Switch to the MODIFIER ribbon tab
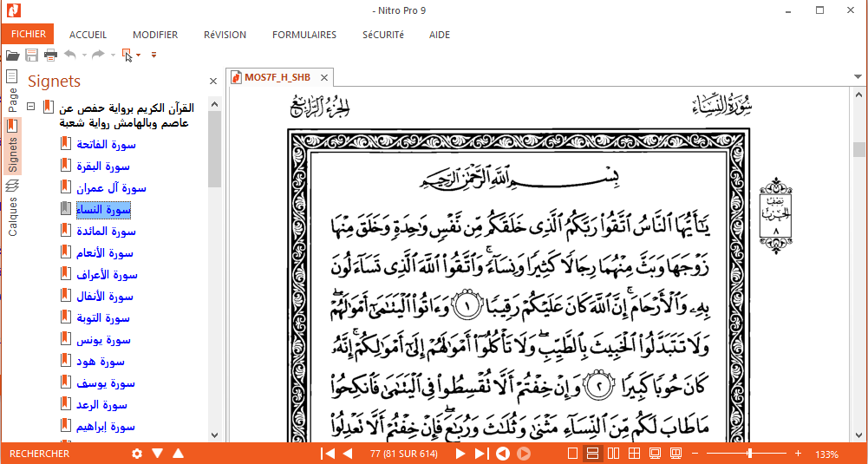868x464 pixels. tap(155, 35)
